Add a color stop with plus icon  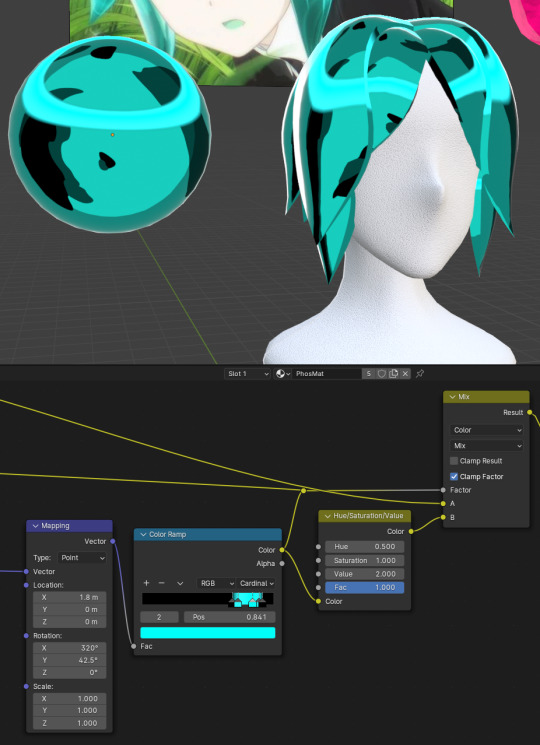(x=146, y=583)
